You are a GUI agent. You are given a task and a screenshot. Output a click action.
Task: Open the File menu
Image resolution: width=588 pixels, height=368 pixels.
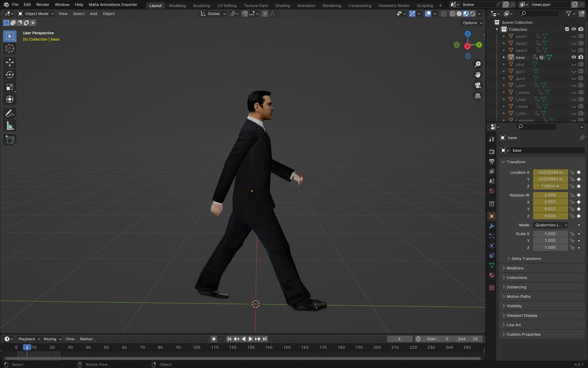point(15,5)
